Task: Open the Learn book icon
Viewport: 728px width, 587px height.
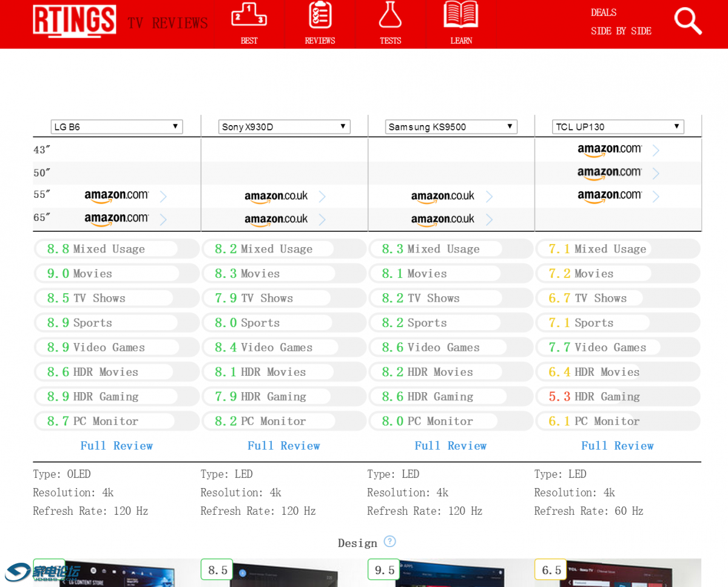Action: [x=461, y=16]
